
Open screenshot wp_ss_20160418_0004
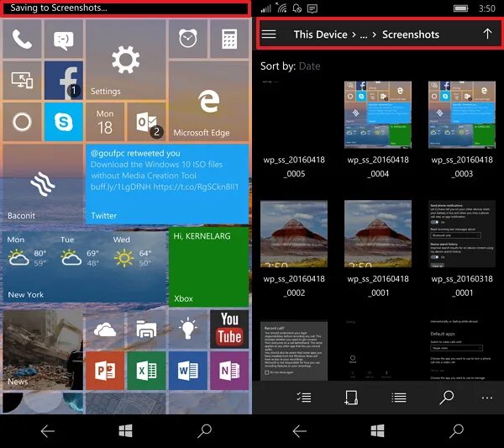pos(378,129)
